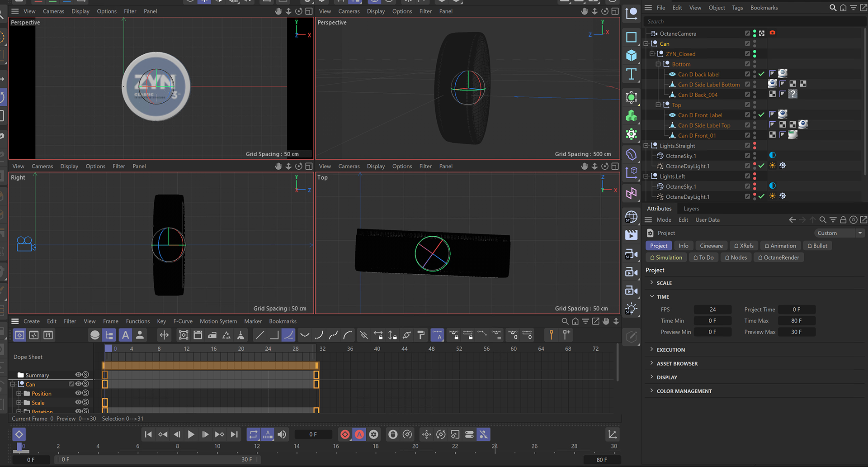Click the timeline Frame All icon
868x467 pixels.
pos(184,335)
